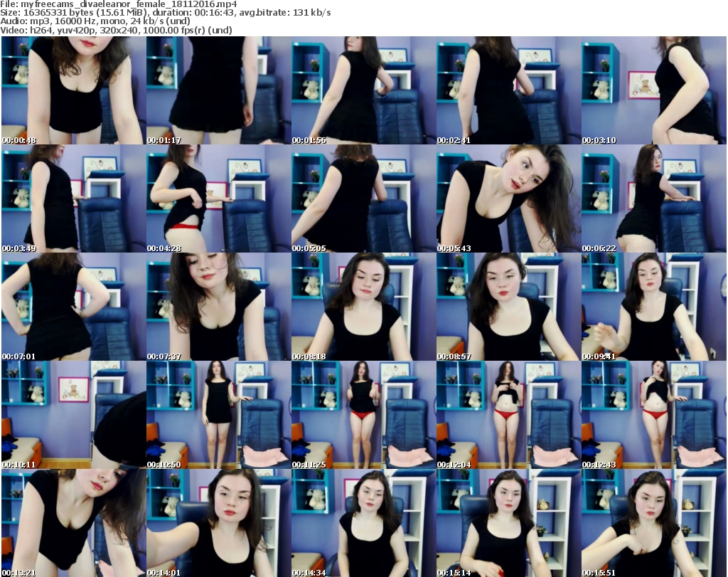
Task: Select the thumbnail stamped 00:03:10
Action: pos(654,90)
